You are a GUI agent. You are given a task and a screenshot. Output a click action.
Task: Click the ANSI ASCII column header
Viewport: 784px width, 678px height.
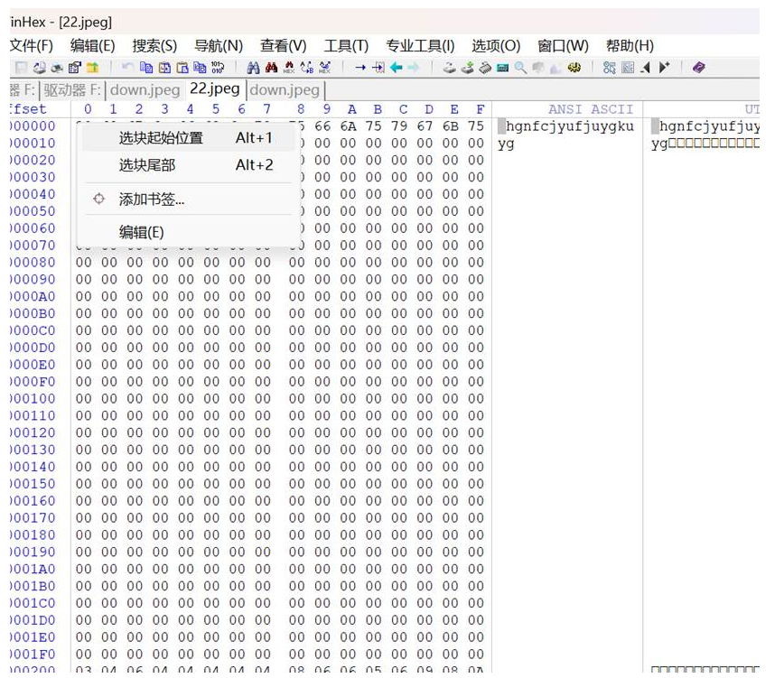[591, 109]
